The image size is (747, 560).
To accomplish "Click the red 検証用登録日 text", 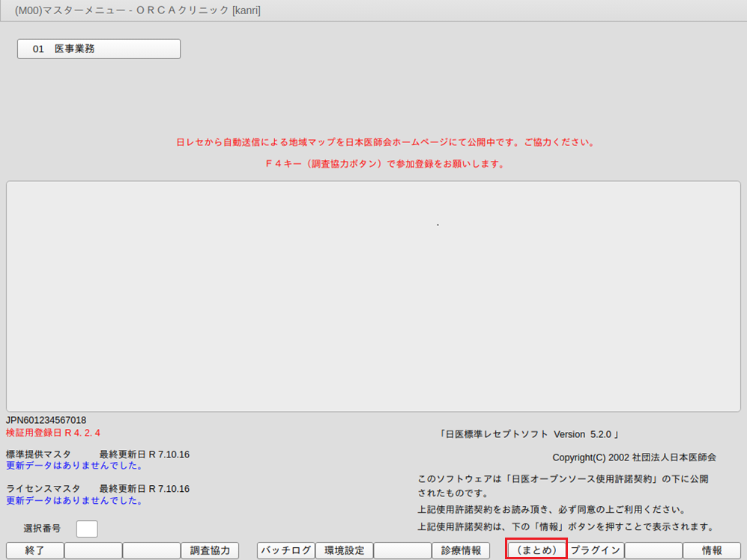I will pyautogui.click(x=53, y=433).
